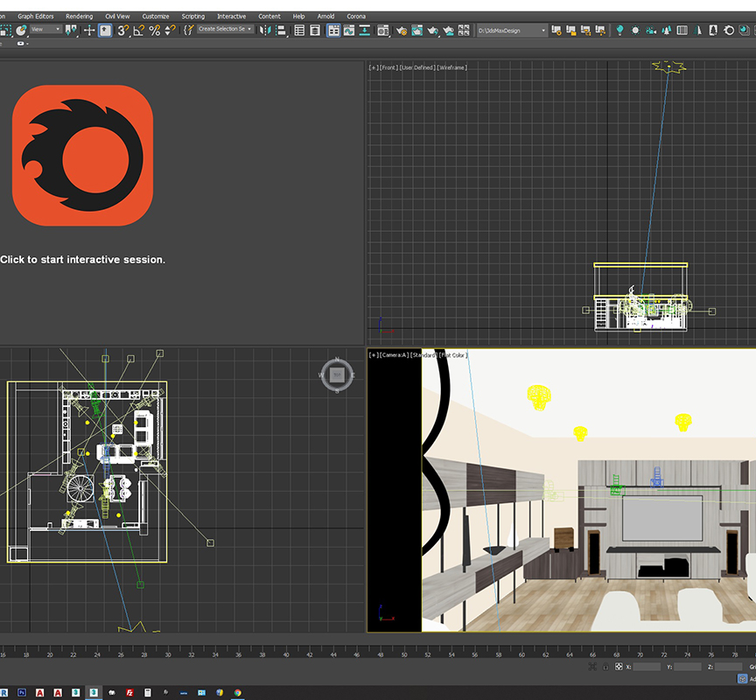Open the Graph Editors menu
This screenshot has height=700, width=756.
point(36,16)
